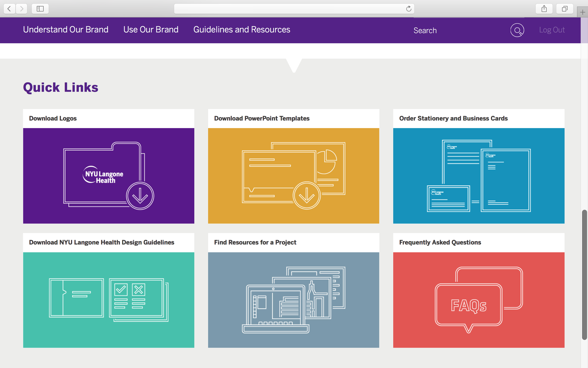Toggle the browser sidebar icon
The image size is (588, 368).
[x=40, y=9]
